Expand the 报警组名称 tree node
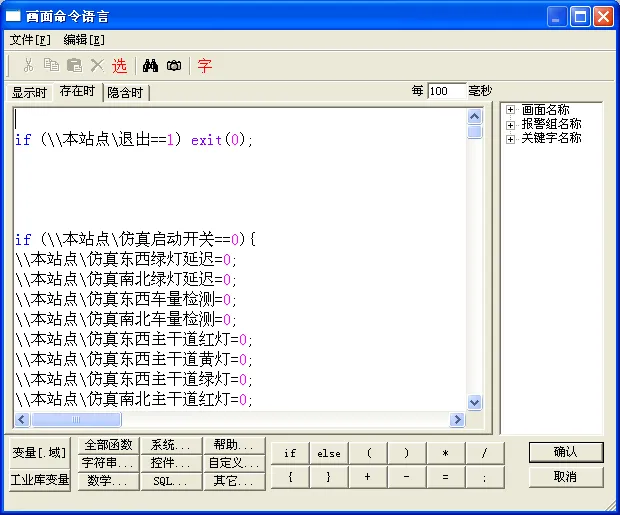The height and width of the screenshot is (515, 620). 510,125
